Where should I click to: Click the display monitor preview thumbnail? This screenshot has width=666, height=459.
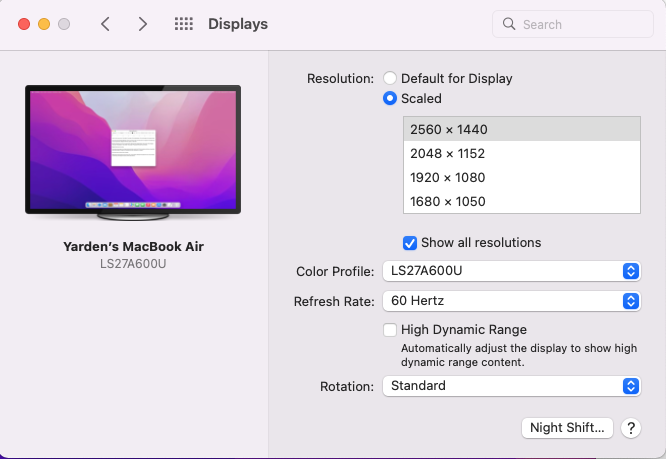click(133, 152)
